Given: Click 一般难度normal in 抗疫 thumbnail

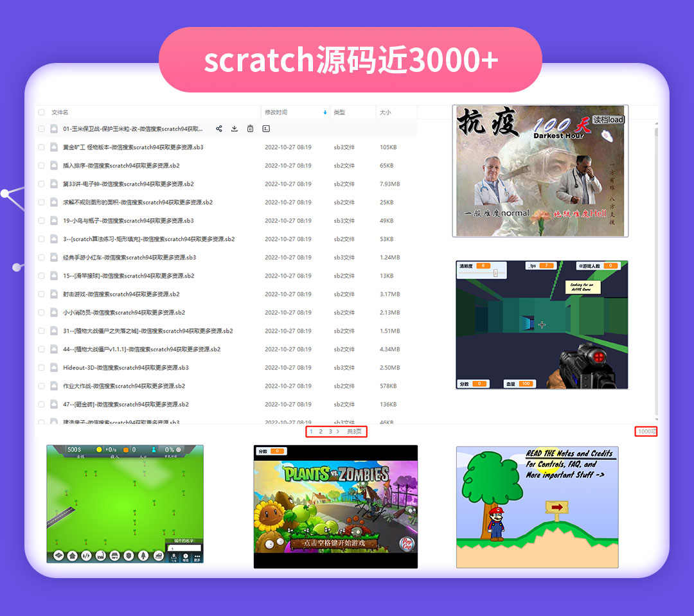Looking at the screenshot, I should click(x=497, y=213).
